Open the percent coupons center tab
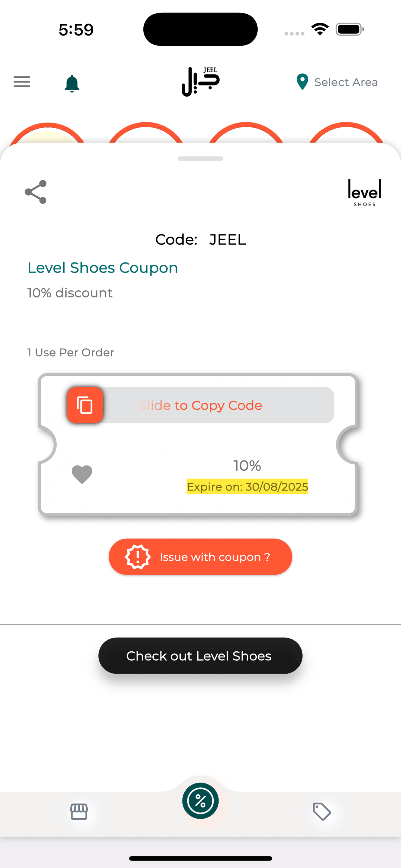Image resolution: width=401 pixels, height=868 pixels. [200, 801]
